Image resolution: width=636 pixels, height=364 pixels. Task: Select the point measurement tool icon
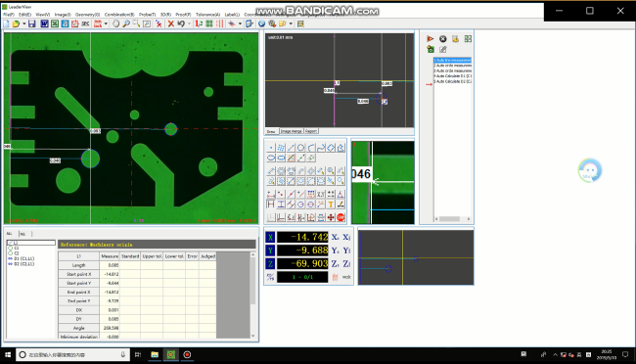[271, 148]
